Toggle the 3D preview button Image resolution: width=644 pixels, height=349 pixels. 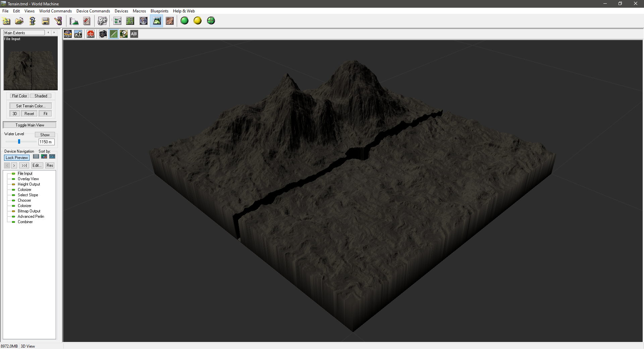point(15,114)
